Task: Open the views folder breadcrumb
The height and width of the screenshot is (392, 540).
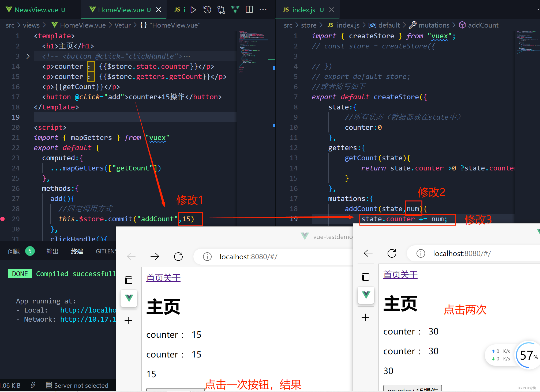Action: (31, 25)
